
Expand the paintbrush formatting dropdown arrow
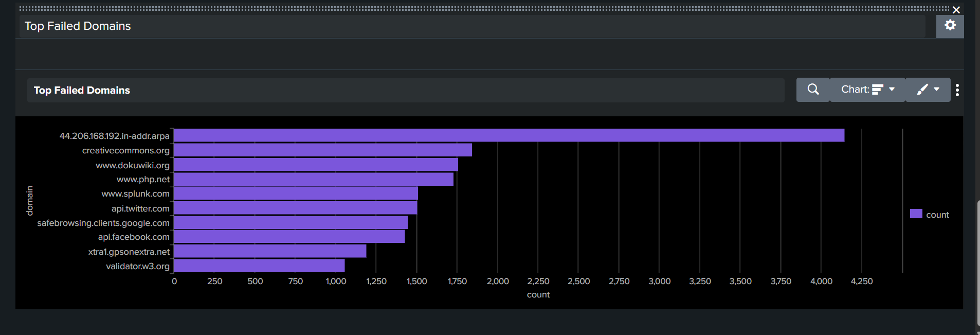point(937,90)
